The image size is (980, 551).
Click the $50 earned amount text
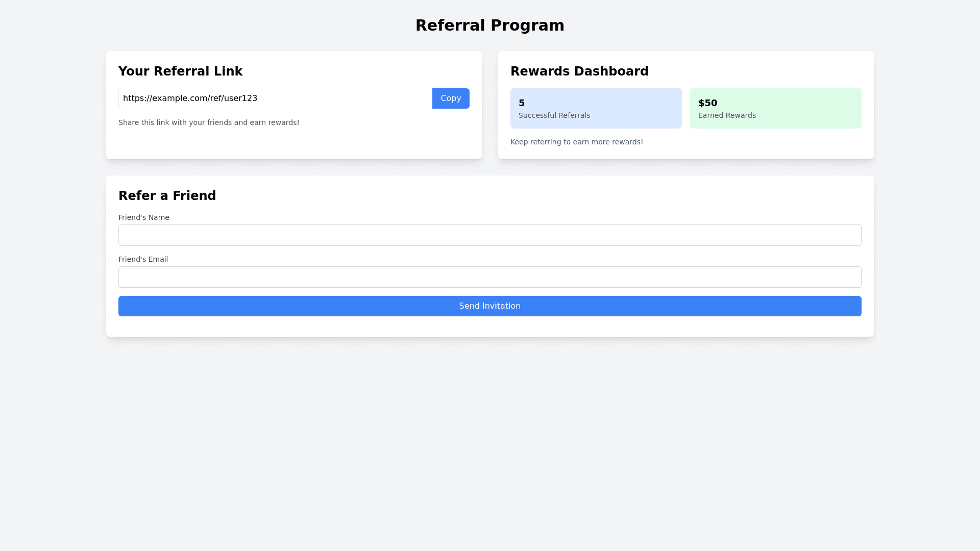tap(707, 103)
